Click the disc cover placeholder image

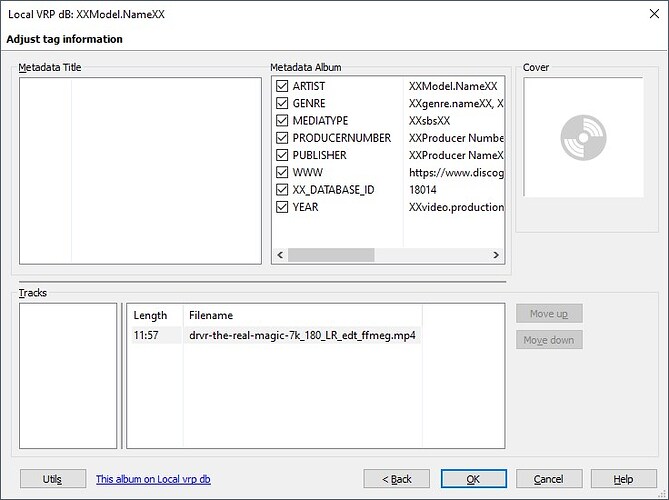click(583, 137)
